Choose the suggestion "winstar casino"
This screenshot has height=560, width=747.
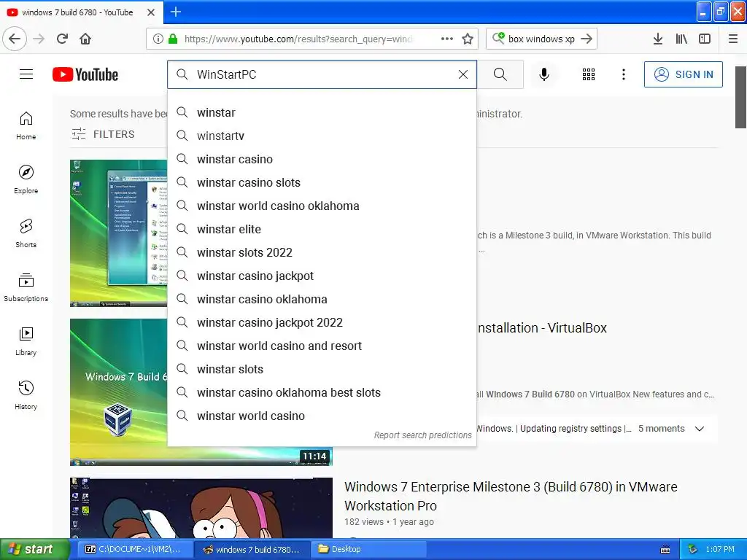(x=322, y=159)
